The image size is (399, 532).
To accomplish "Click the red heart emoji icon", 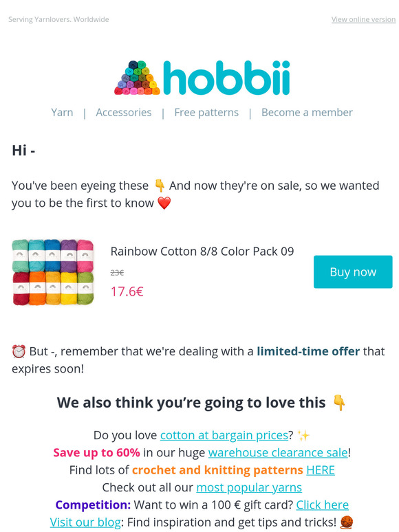I will [164, 203].
